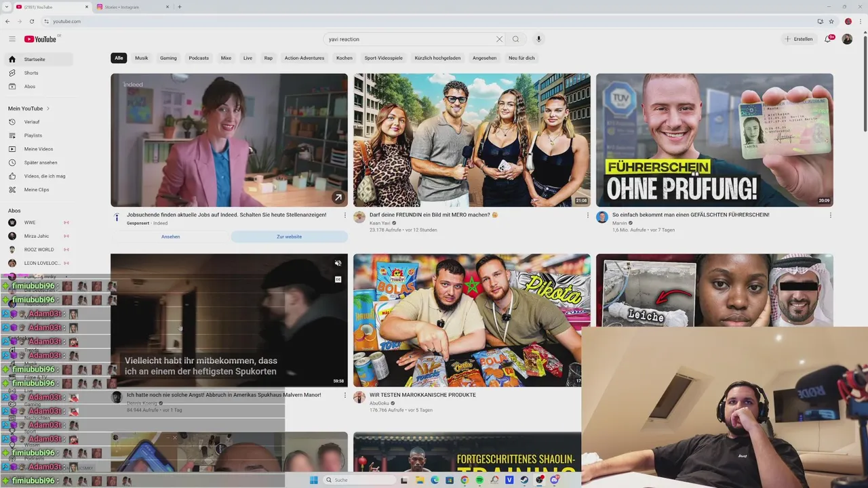Open the Führerschein ohne Prüfung thumbnail

tap(715, 140)
